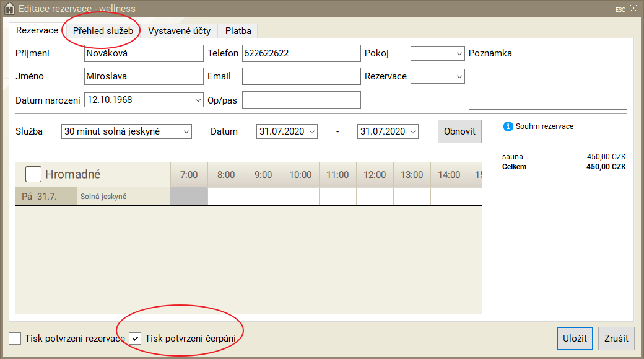Click Uložit to save the reservation

[x=575, y=339]
